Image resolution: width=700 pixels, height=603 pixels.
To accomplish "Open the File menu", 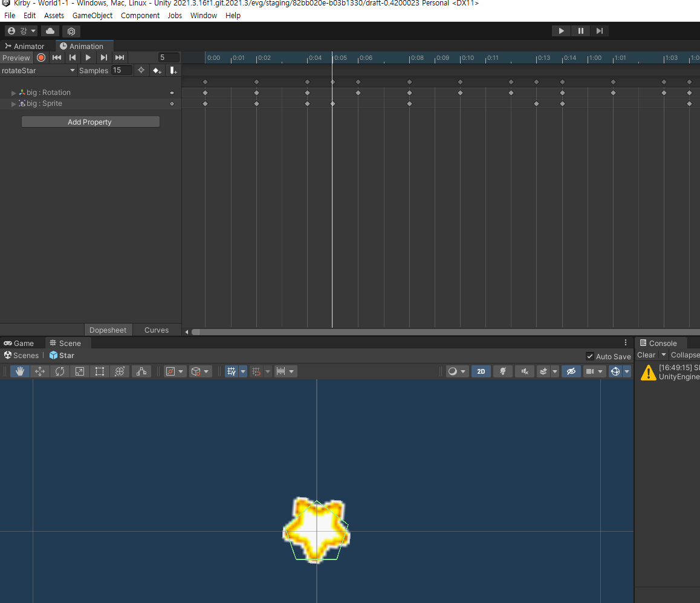I will coord(10,16).
